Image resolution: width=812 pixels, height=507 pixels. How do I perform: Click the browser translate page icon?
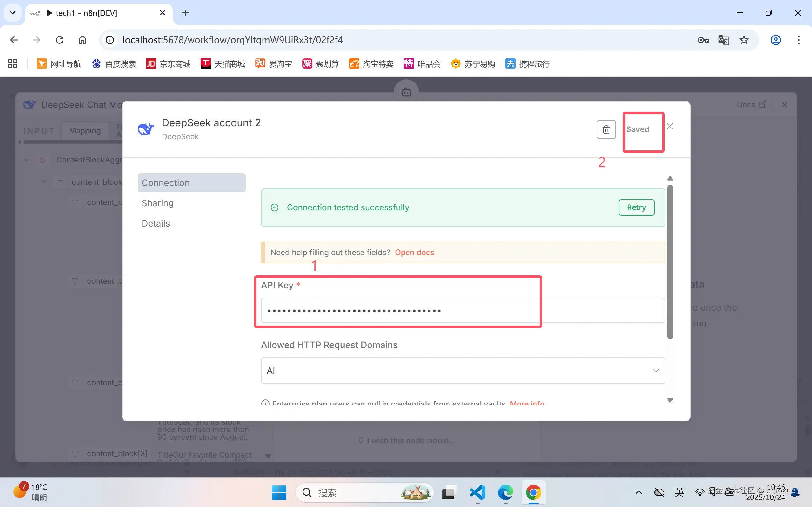[723, 40]
